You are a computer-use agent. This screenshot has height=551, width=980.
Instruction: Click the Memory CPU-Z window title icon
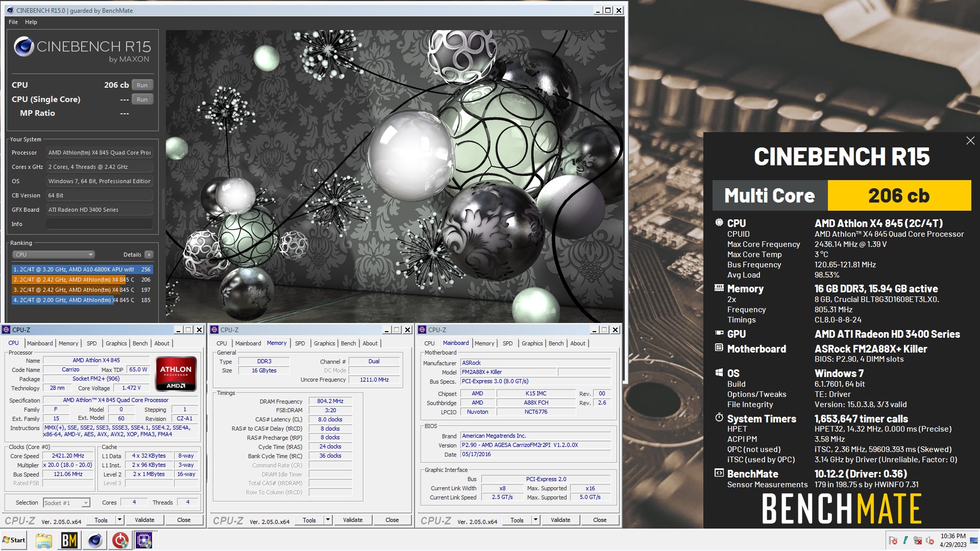click(x=215, y=330)
